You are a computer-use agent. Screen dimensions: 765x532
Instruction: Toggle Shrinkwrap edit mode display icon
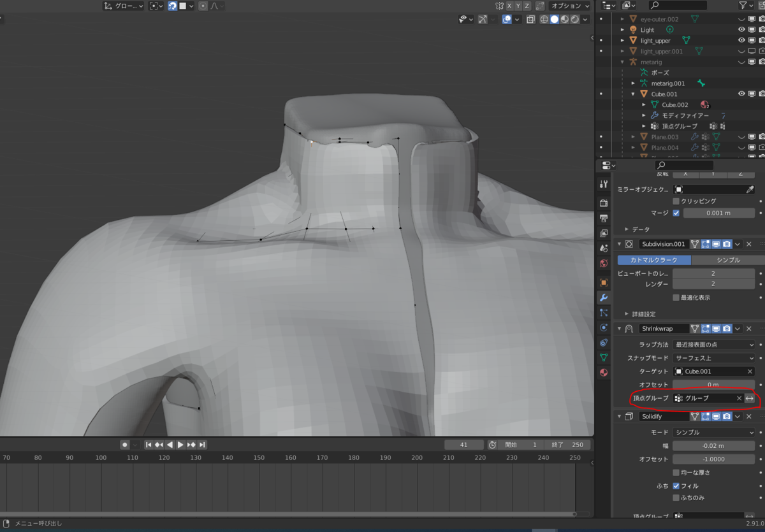tap(705, 329)
